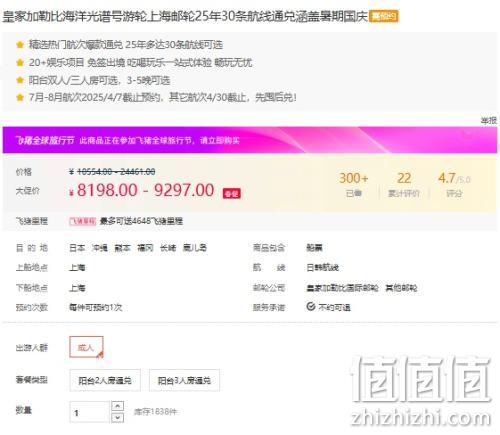The image size is (500, 435).
Task: Choose 阳台3人房通兑 package
Action: [x=184, y=380]
